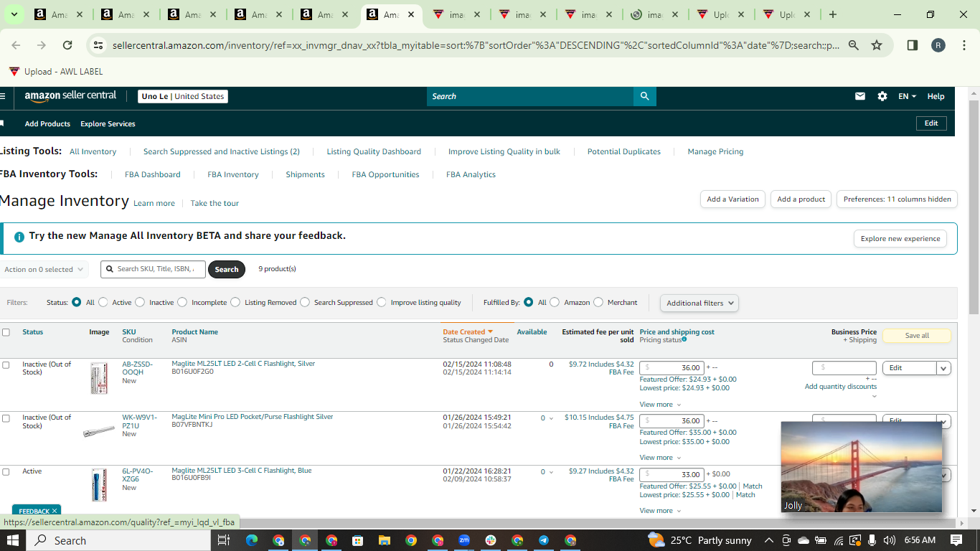Open the messages envelope icon
Screen dimensions: 980x551
(x=860, y=96)
